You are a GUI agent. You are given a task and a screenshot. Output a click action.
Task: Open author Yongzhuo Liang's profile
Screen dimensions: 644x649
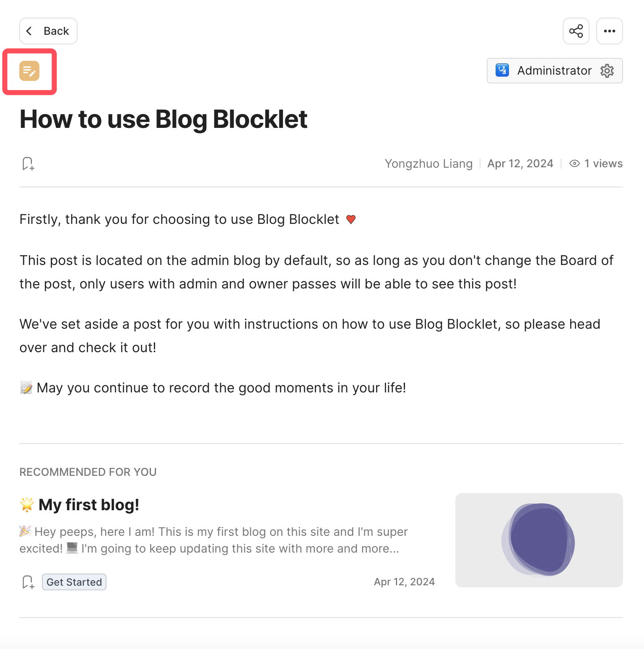click(x=428, y=164)
